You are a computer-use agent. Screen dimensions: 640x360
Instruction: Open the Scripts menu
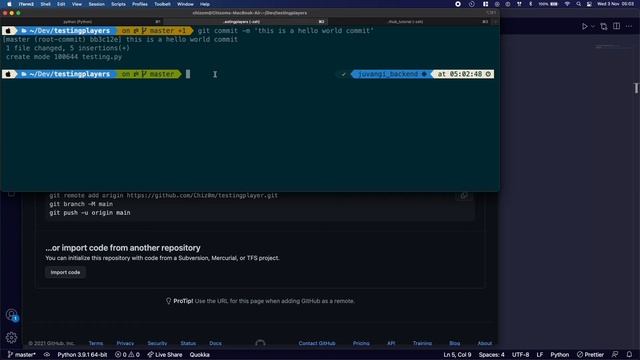coord(118,4)
